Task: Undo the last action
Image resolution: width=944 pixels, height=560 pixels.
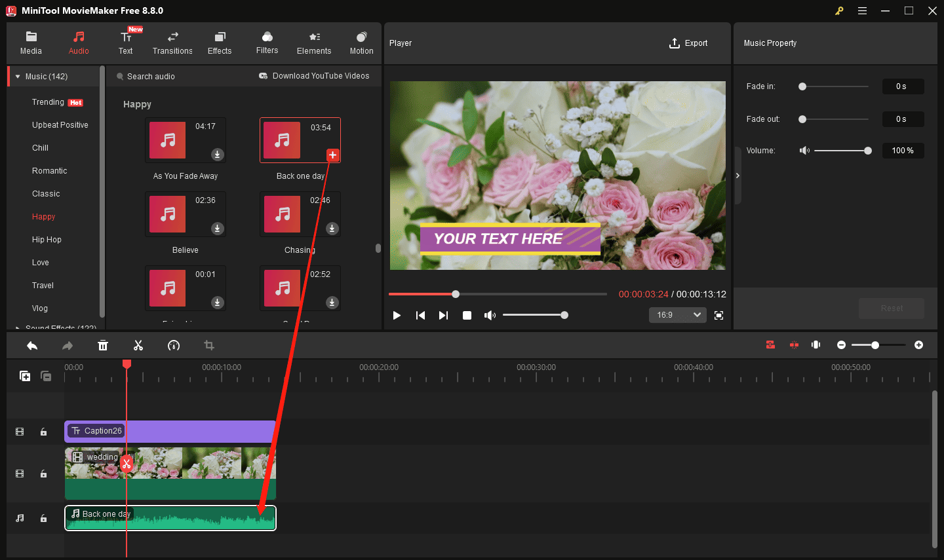Action: [32, 345]
